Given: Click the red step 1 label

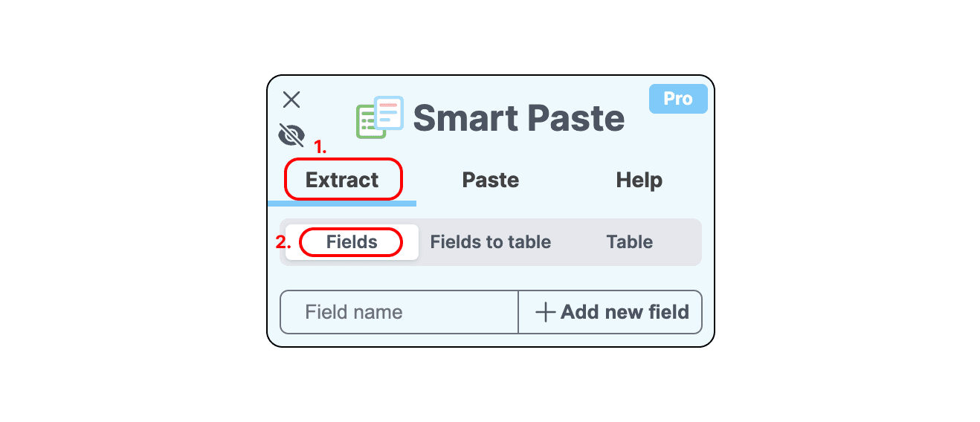Looking at the screenshot, I should pos(320,147).
